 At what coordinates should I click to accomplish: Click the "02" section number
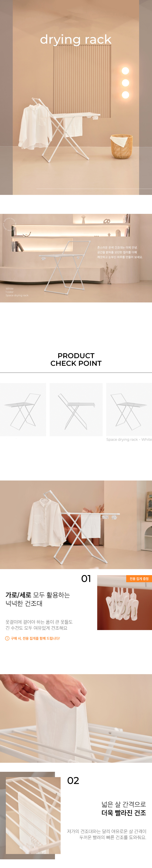pos(73,780)
